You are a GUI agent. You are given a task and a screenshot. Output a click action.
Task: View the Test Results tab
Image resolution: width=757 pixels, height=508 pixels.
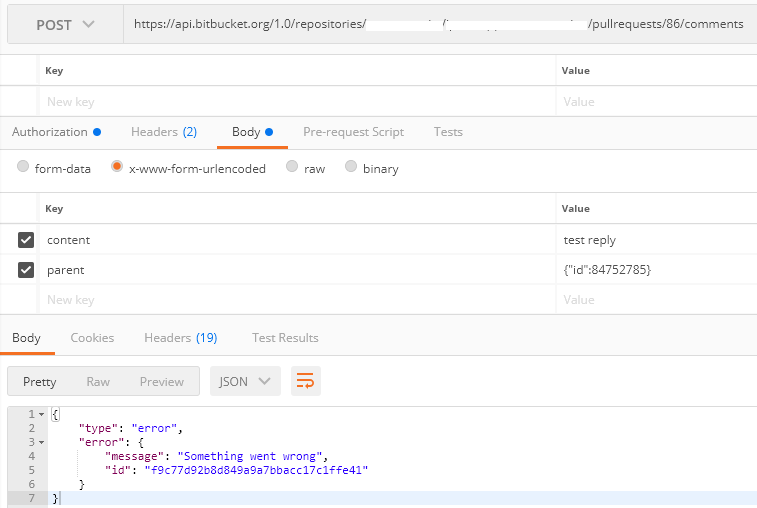coord(285,338)
